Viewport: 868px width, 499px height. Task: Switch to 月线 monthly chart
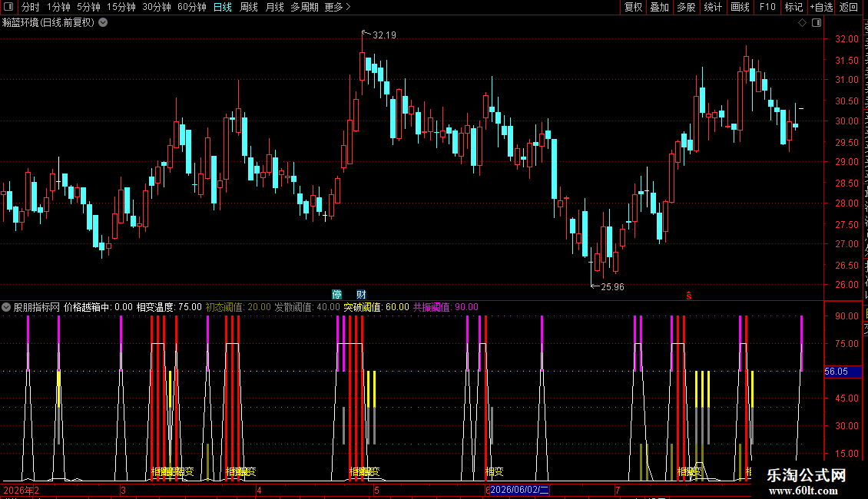tap(274, 7)
